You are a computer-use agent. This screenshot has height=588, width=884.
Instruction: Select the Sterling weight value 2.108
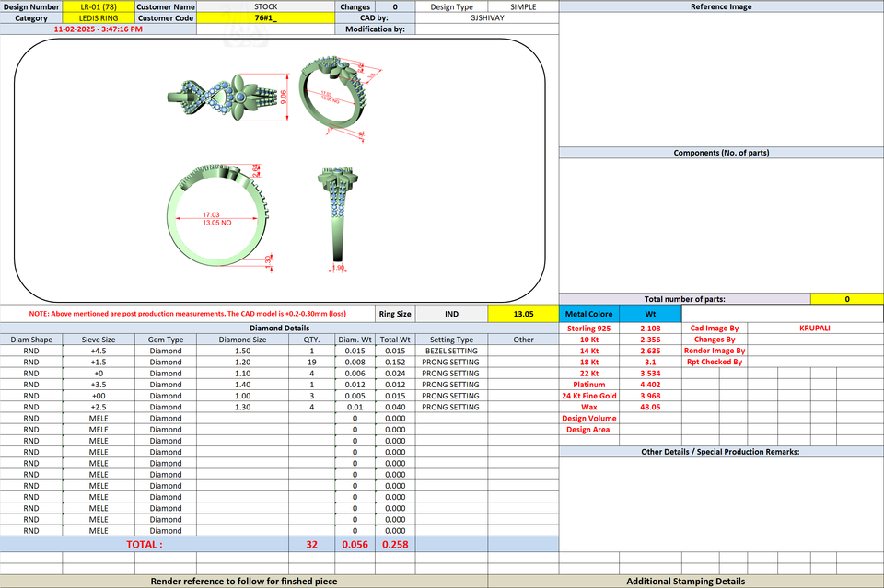coord(651,329)
